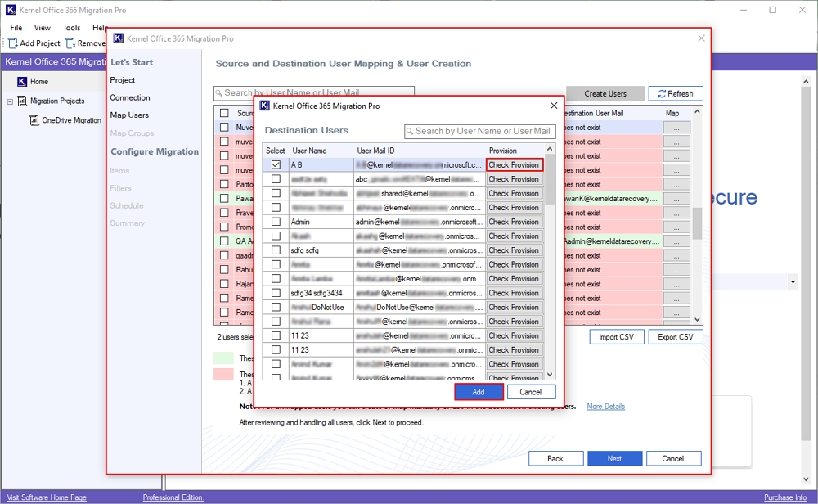The image size is (818, 504).
Task: Close the User Mapping wizard window
Action: (701, 38)
